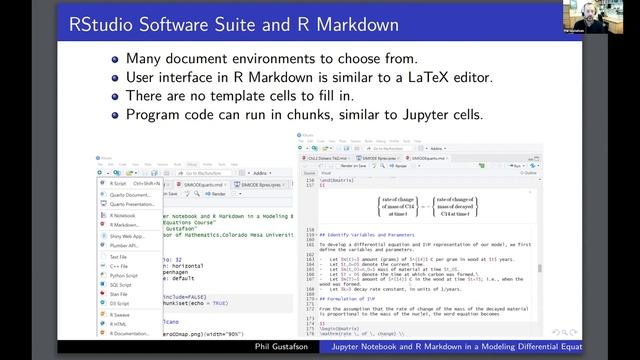Choose R Script from New File menu
This screenshot has height=360, width=640.
pos(130,184)
